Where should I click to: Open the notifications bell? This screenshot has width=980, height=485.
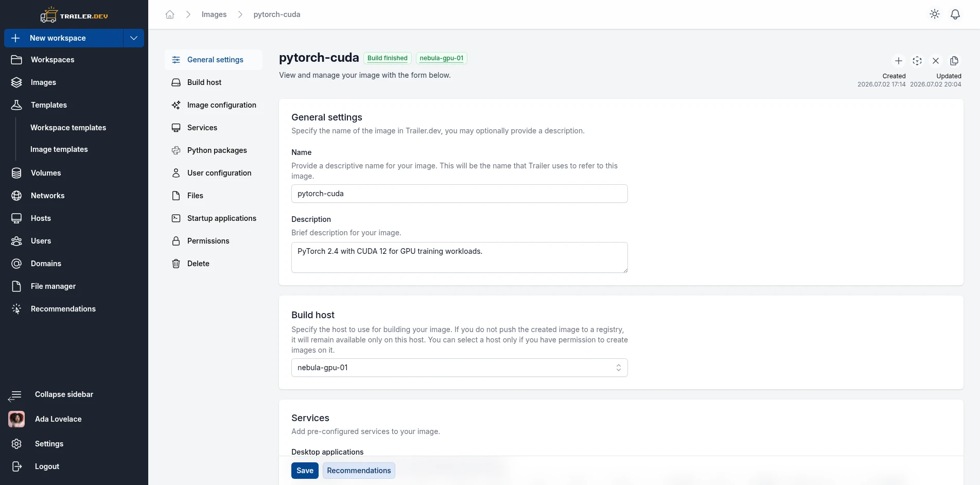(x=955, y=14)
